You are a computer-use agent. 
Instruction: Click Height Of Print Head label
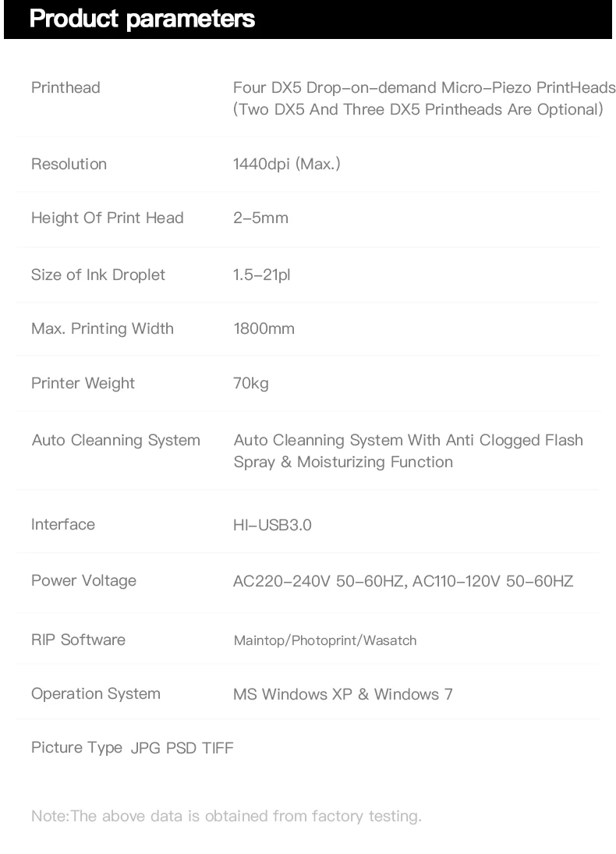[108, 218]
